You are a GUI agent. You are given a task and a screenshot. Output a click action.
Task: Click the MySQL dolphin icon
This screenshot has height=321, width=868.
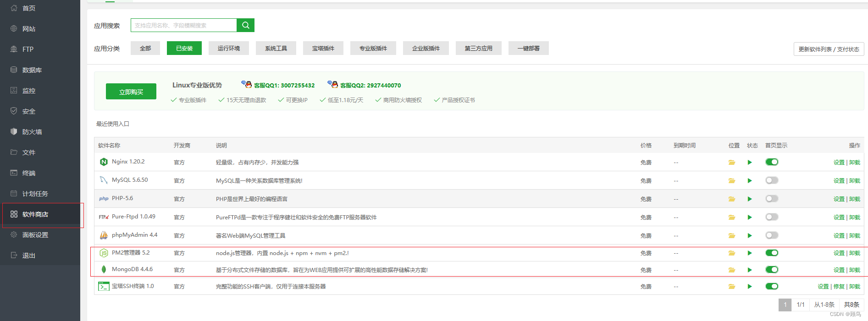[x=104, y=180]
